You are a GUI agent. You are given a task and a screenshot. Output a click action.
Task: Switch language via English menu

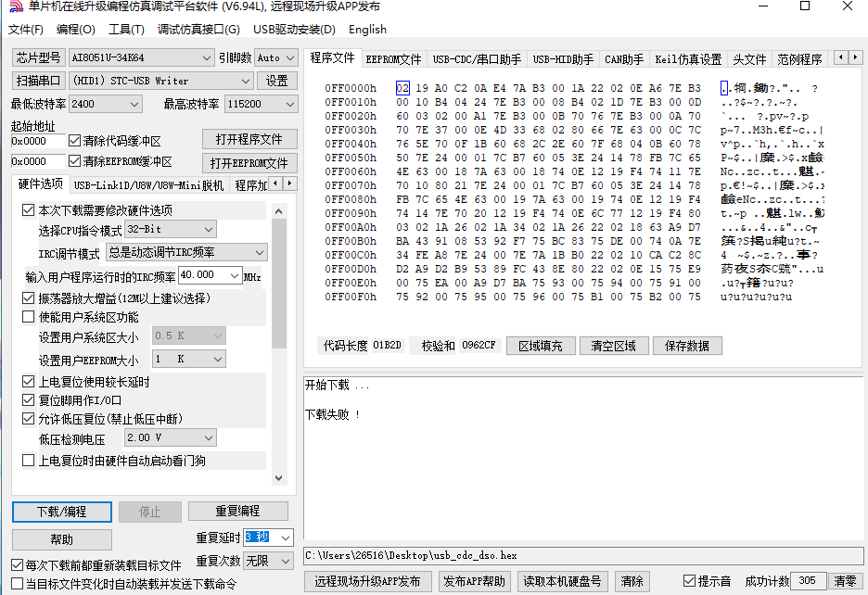tap(367, 30)
